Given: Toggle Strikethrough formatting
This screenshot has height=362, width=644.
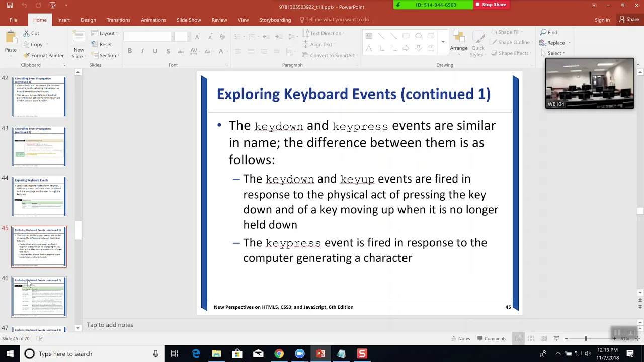Looking at the screenshot, I should tap(181, 51).
